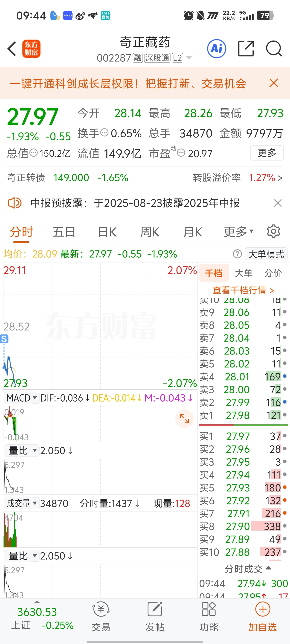This screenshot has height=644, width=290.
Task: Tap 买5 27.93 order row
Action: pos(243,488)
